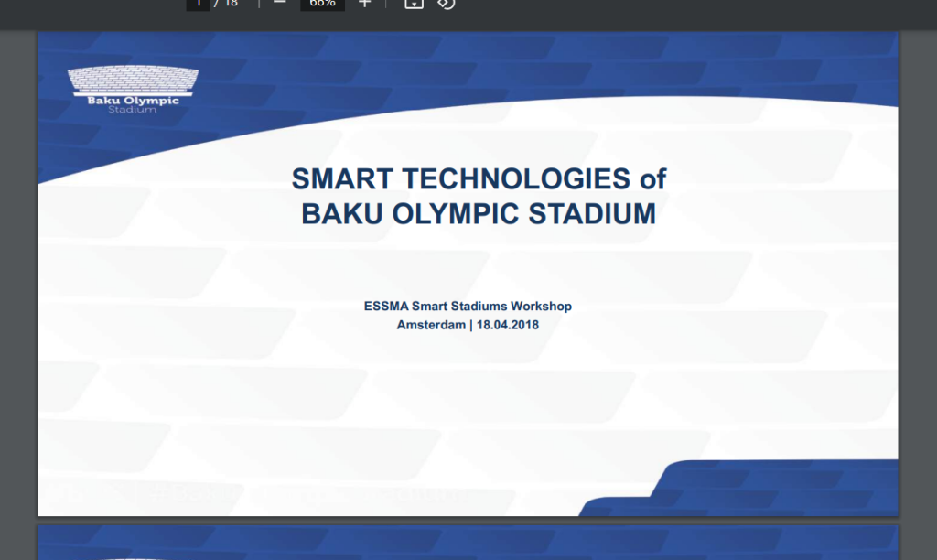Click the 66% zoom level field

point(322,4)
